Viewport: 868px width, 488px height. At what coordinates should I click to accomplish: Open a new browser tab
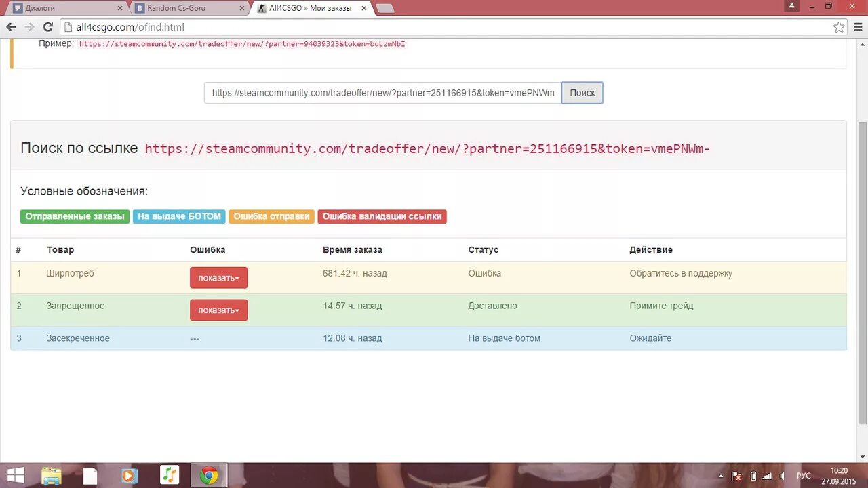coord(384,8)
